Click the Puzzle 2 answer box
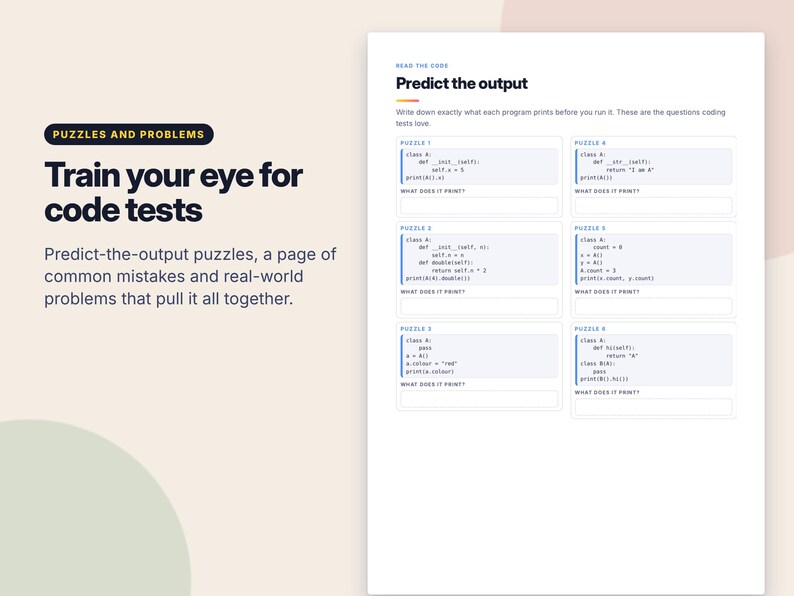Image resolution: width=794 pixels, height=596 pixels. click(x=479, y=306)
